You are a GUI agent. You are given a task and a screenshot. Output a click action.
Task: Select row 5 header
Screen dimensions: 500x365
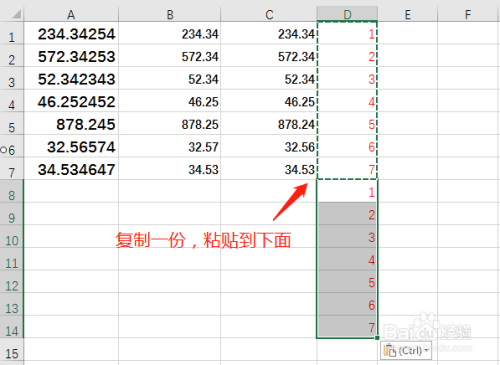(12, 124)
